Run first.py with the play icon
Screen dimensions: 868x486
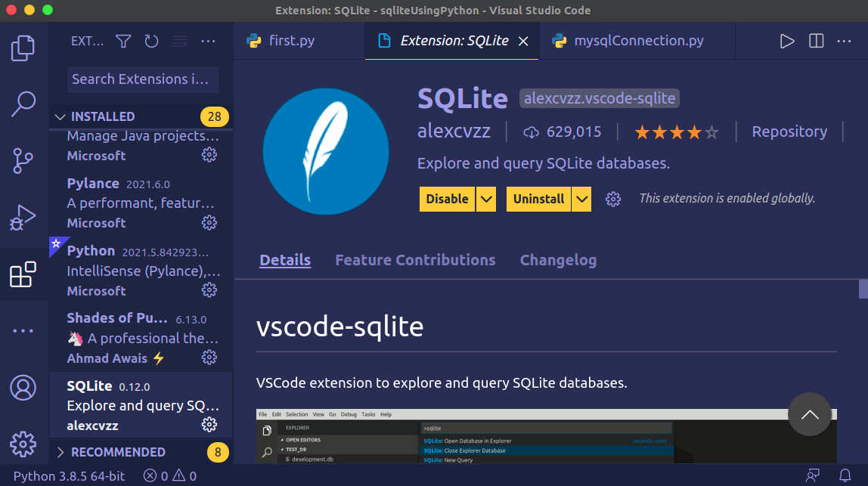tap(786, 41)
